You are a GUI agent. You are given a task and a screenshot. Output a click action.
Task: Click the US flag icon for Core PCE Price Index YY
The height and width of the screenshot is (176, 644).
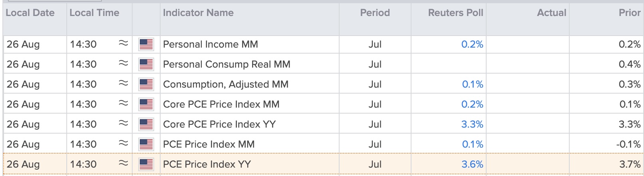pyautogui.click(x=146, y=124)
